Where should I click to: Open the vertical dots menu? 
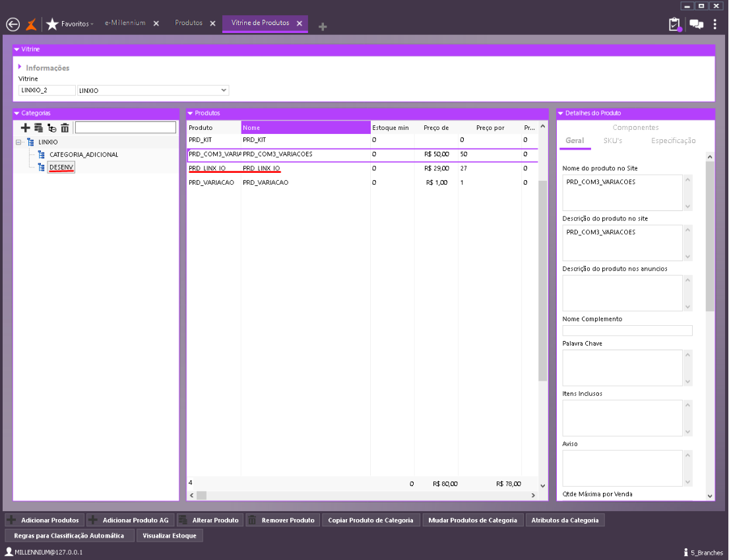[x=714, y=24]
